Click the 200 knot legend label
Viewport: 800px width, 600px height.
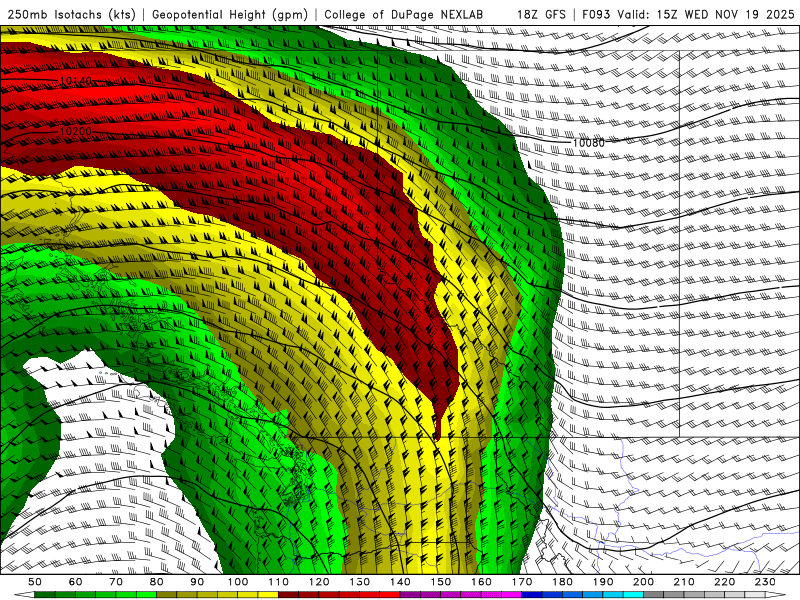point(643,582)
